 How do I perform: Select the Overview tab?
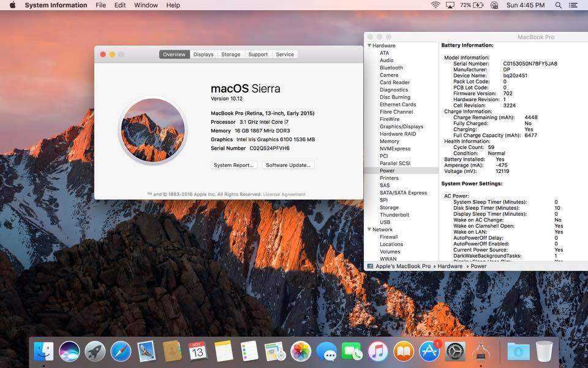pos(175,55)
